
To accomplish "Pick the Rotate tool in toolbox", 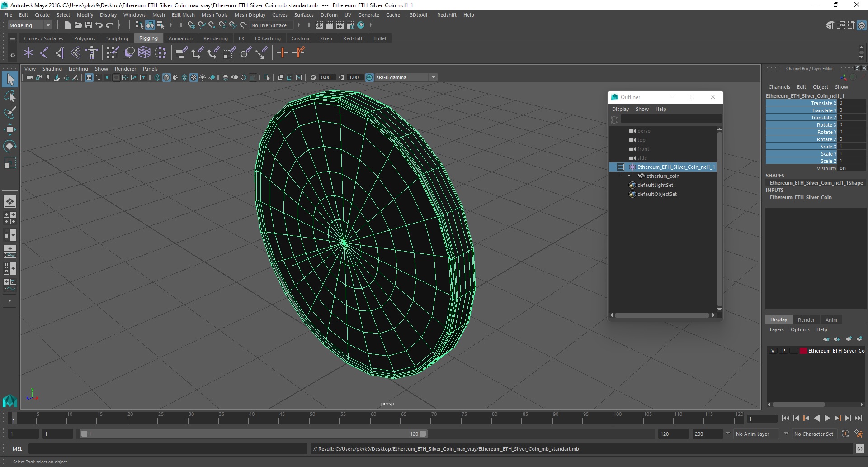I will 10,146.
